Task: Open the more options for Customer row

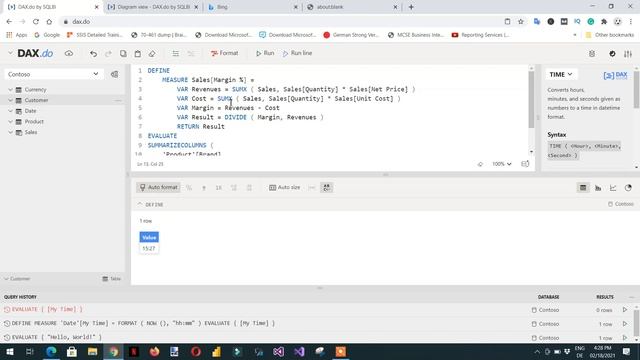Action: point(118,100)
